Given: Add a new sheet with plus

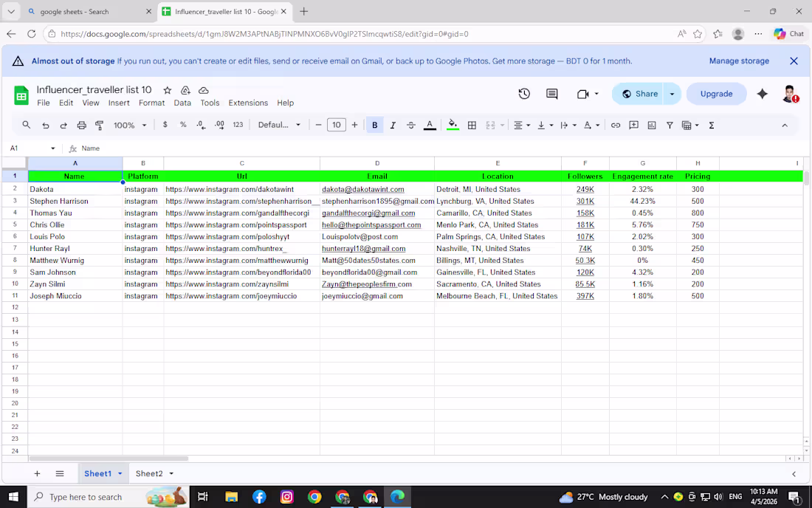Looking at the screenshot, I should point(37,473).
